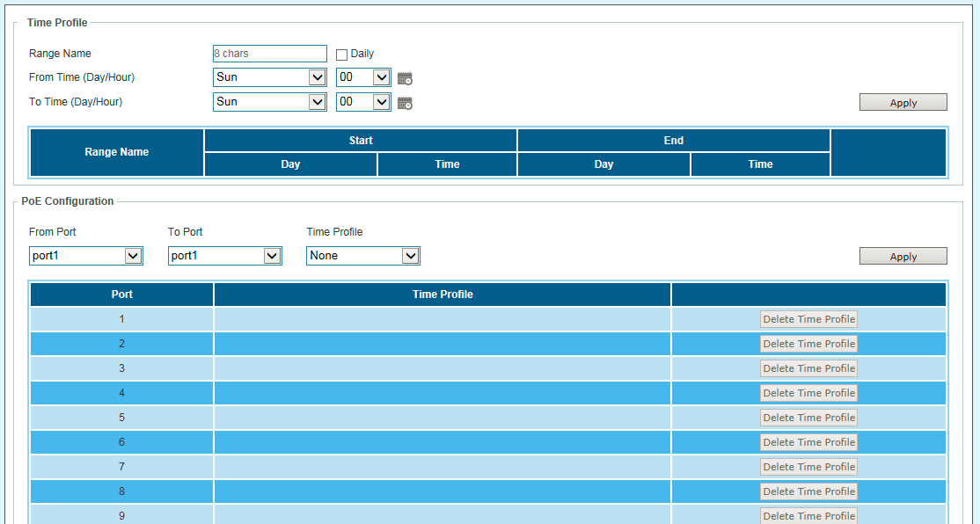Delete Time Profile for port 2

coord(808,344)
